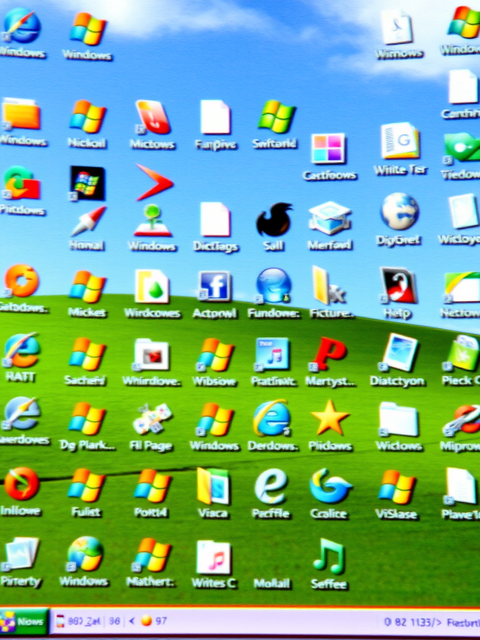The width and height of the screenshot is (480, 640).
Task: Open the Poit14 Windows-flag icon
Action: point(153,486)
